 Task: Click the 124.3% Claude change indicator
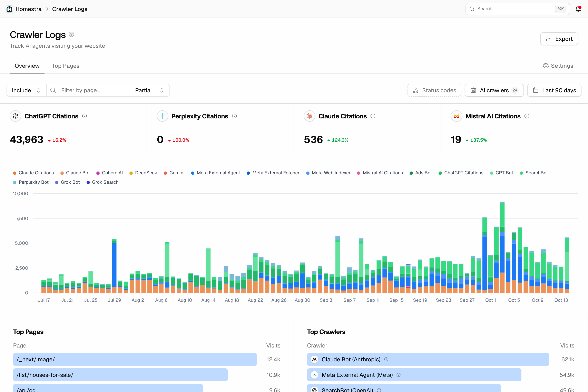(x=337, y=140)
